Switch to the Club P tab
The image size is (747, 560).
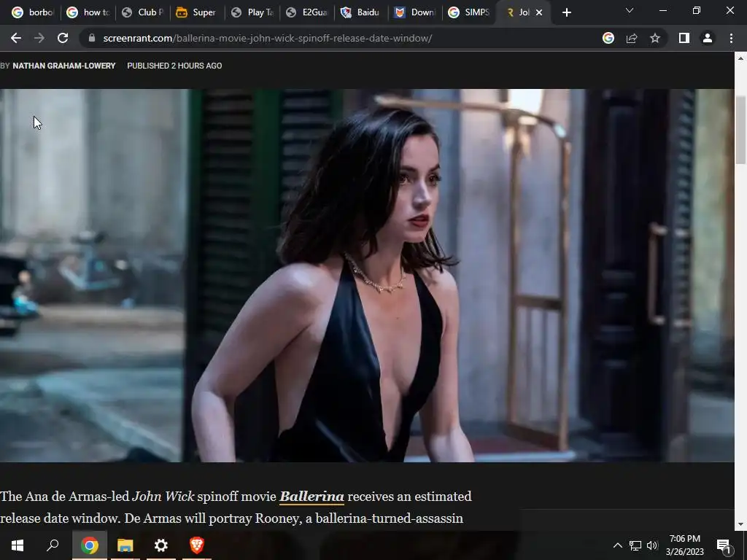coord(143,12)
